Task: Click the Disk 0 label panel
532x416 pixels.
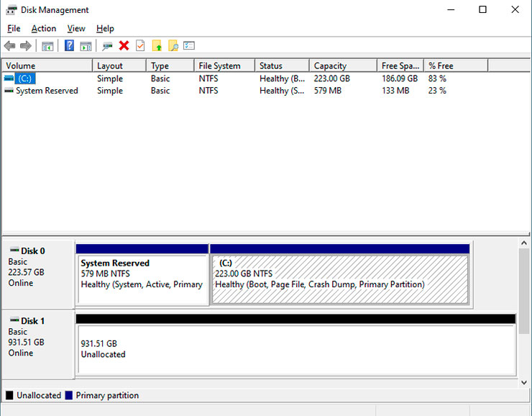Action: [x=38, y=274]
